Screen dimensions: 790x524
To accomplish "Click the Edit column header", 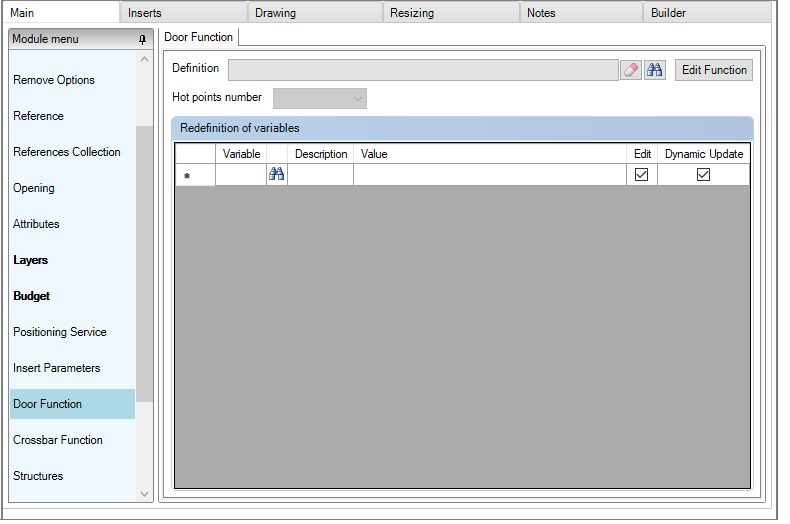I will (642, 154).
